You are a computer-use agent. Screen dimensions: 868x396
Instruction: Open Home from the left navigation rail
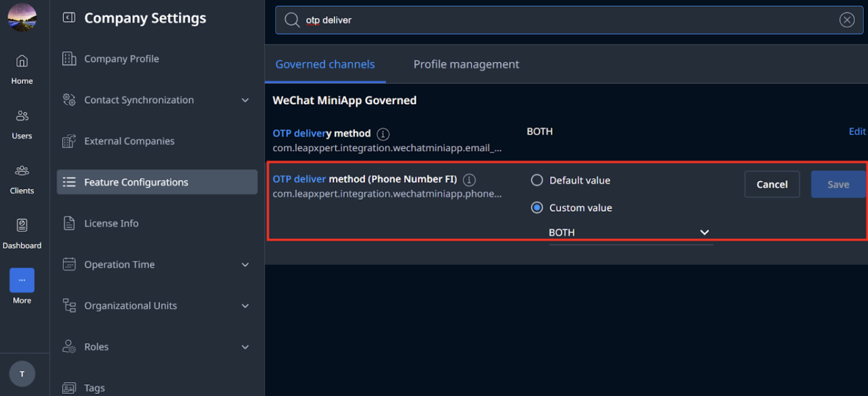pyautogui.click(x=22, y=69)
